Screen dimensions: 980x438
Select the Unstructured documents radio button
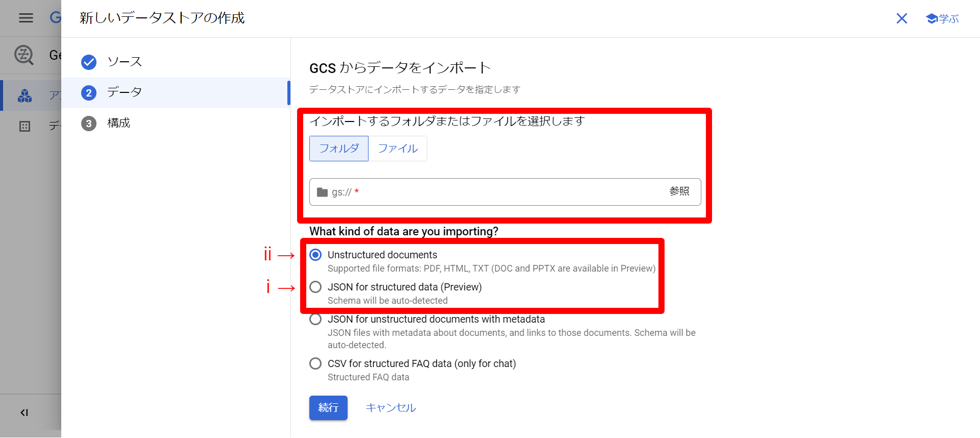316,255
